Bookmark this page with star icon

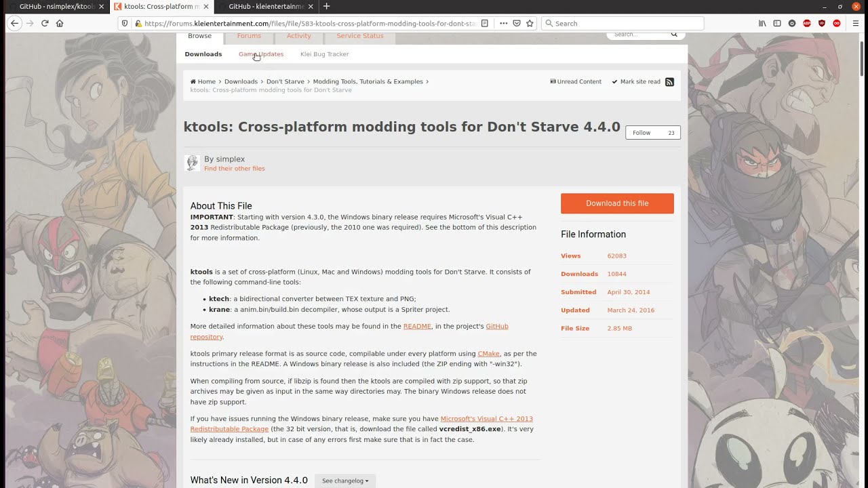[x=530, y=23]
